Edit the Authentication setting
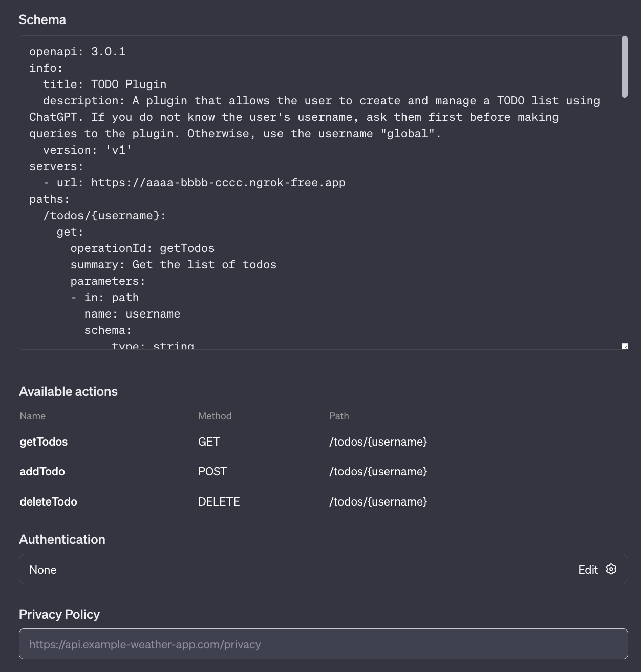641x672 pixels. click(x=597, y=569)
